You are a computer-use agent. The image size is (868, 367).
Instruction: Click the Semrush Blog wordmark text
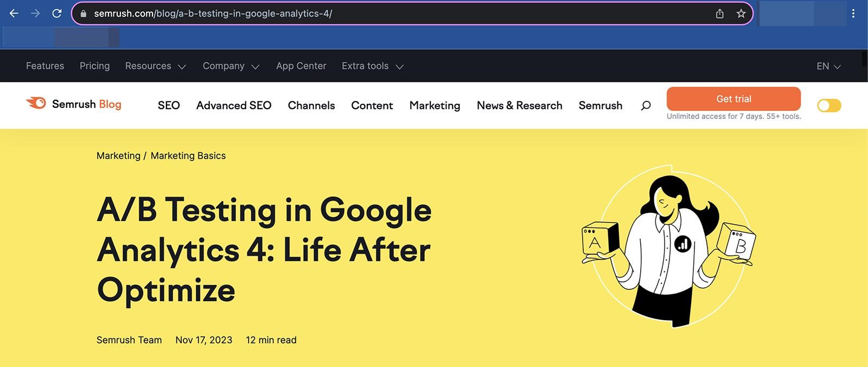click(x=87, y=104)
